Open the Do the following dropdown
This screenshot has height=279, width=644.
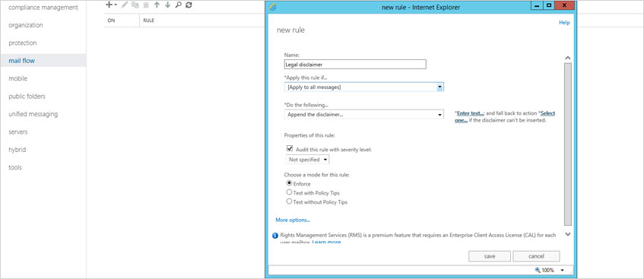364,115
